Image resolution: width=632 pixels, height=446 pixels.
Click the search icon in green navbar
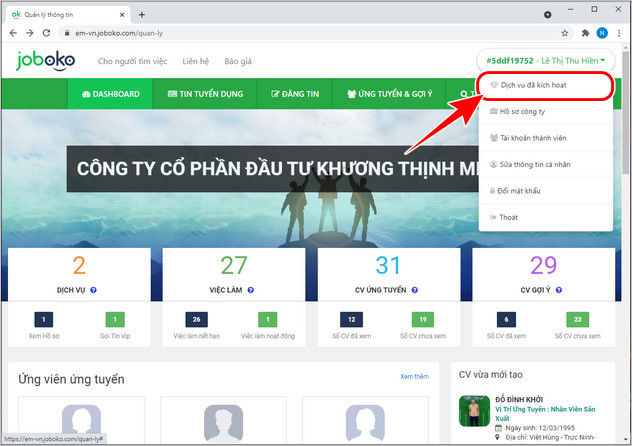(x=464, y=94)
